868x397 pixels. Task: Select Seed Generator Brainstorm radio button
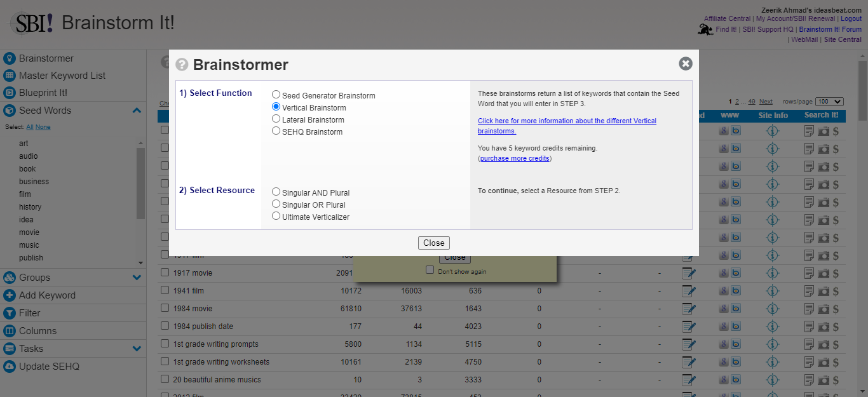click(x=276, y=95)
